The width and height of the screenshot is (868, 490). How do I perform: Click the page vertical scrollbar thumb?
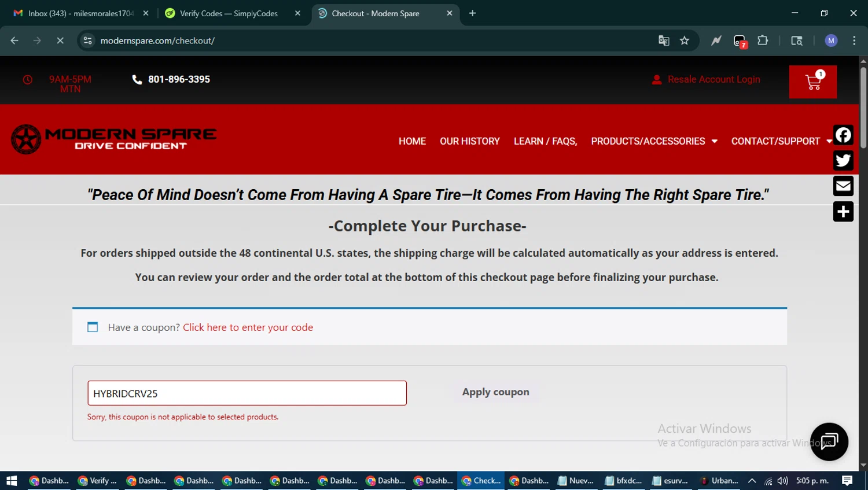pyautogui.click(x=863, y=107)
